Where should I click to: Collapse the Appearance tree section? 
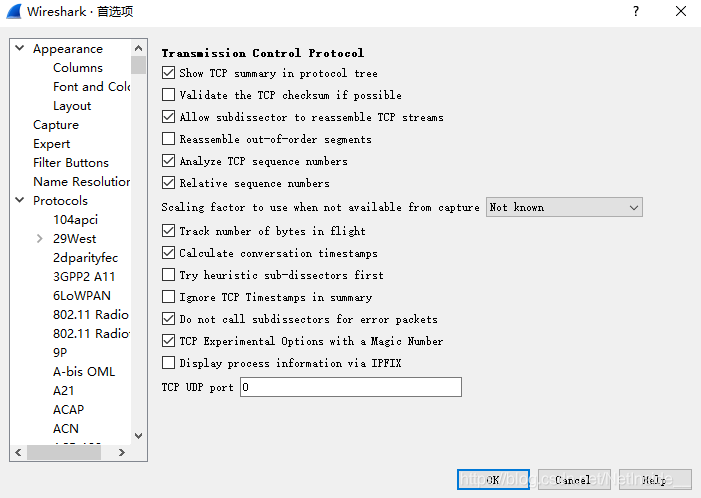coord(20,48)
